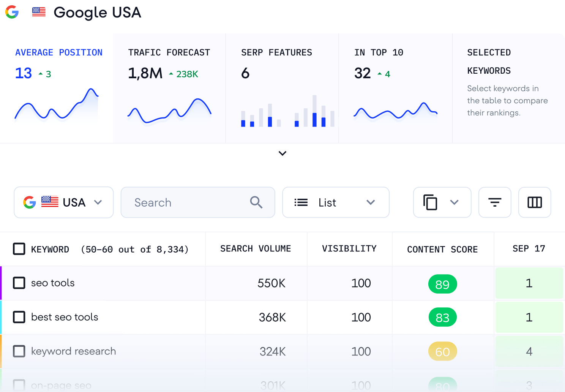The width and height of the screenshot is (565, 392).
Task: Expand the List selector dropdown
Action: pyautogui.click(x=371, y=202)
